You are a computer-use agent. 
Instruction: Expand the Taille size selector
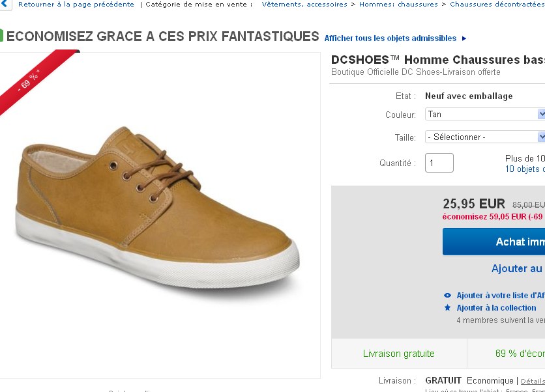coord(485,137)
